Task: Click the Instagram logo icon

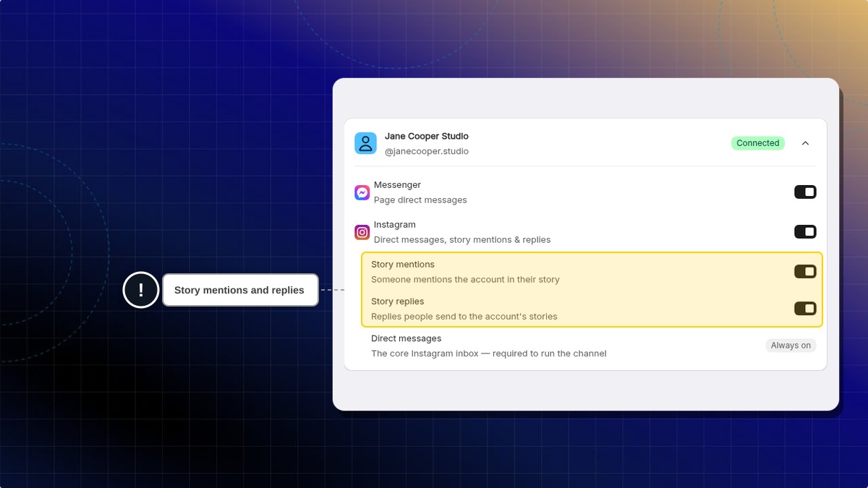Action: pos(362,232)
